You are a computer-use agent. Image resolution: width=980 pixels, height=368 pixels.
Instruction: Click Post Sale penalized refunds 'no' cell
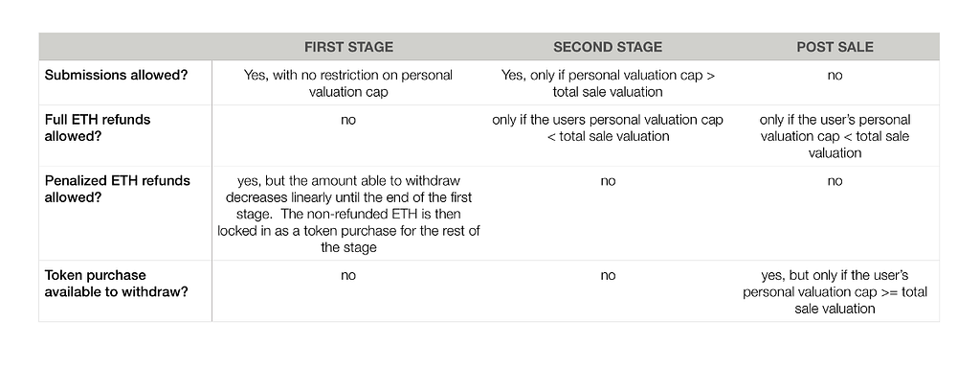point(835,181)
